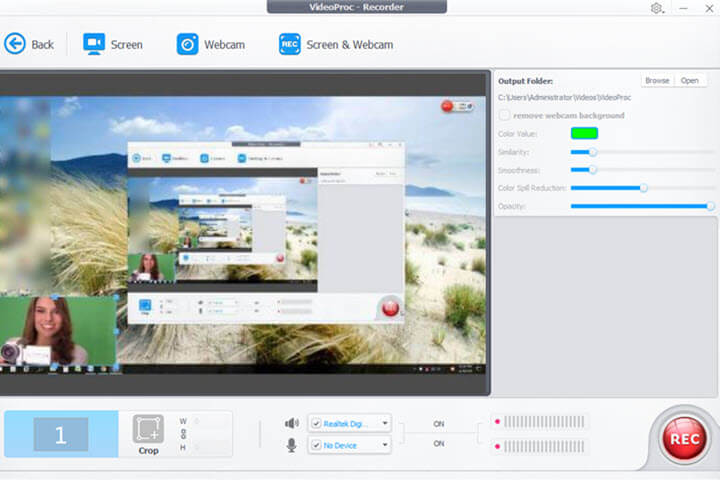The height and width of the screenshot is (481, 720).
Task: Adjust the Color Spill Reduction slider
Action: point(642,188)
